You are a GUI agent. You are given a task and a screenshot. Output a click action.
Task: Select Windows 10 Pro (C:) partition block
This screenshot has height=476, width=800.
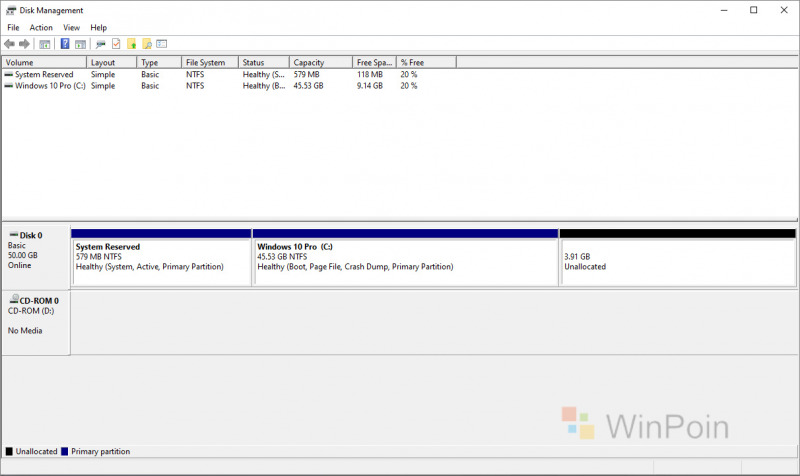406,258
